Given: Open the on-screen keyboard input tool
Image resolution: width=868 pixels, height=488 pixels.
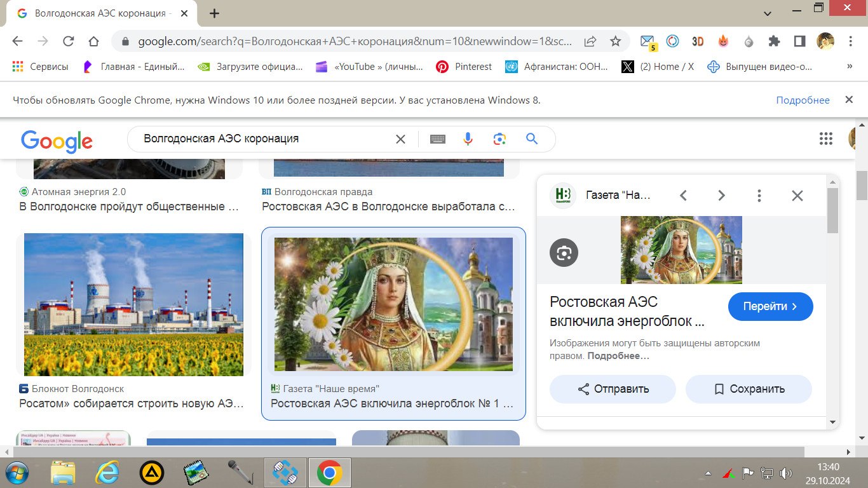Looking at the screenshot, I should pos(437,139).
